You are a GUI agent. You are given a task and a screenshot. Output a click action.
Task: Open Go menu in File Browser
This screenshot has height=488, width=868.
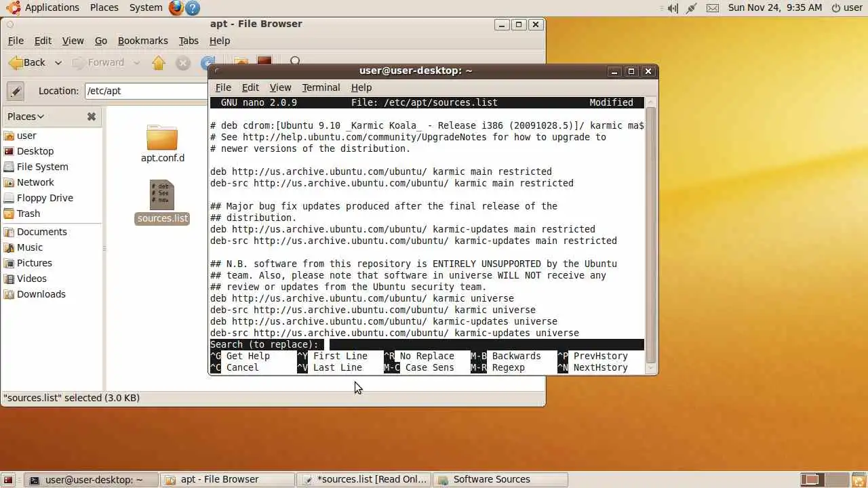[101, 41]
